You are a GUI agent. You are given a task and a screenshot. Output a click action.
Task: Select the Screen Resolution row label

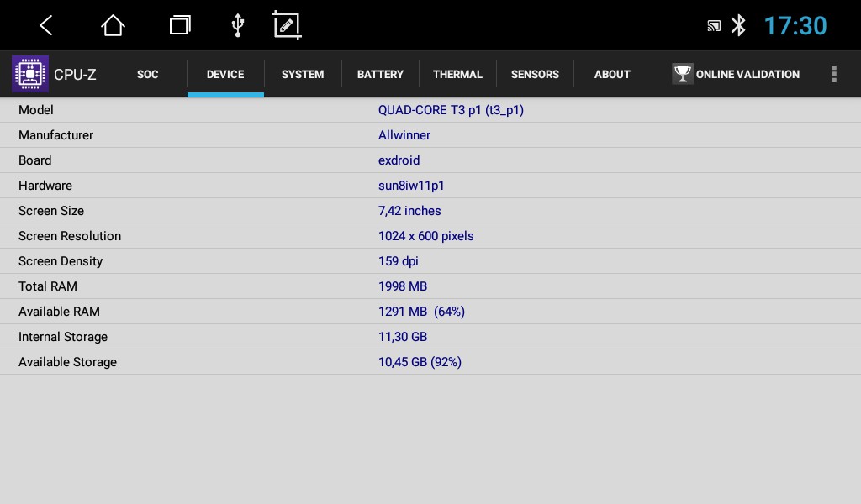tap(70, 236)
